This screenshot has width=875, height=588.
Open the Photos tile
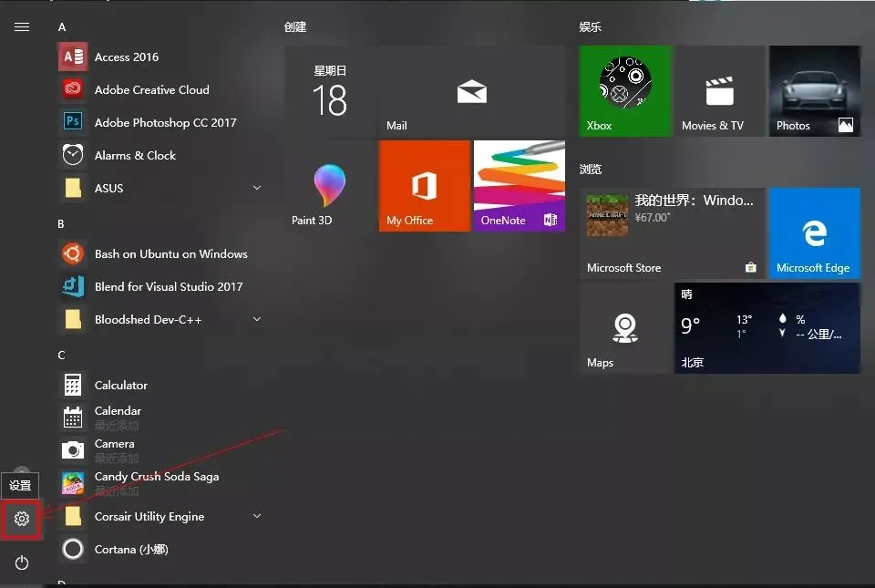pos(815,91)
